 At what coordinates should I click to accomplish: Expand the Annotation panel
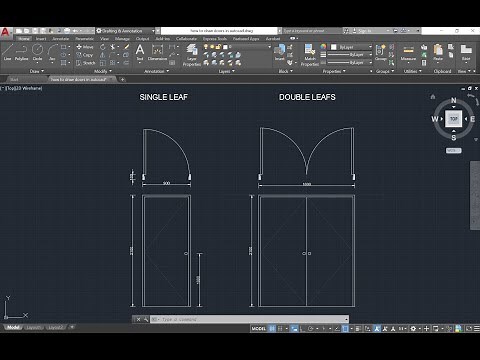point(156,71)
